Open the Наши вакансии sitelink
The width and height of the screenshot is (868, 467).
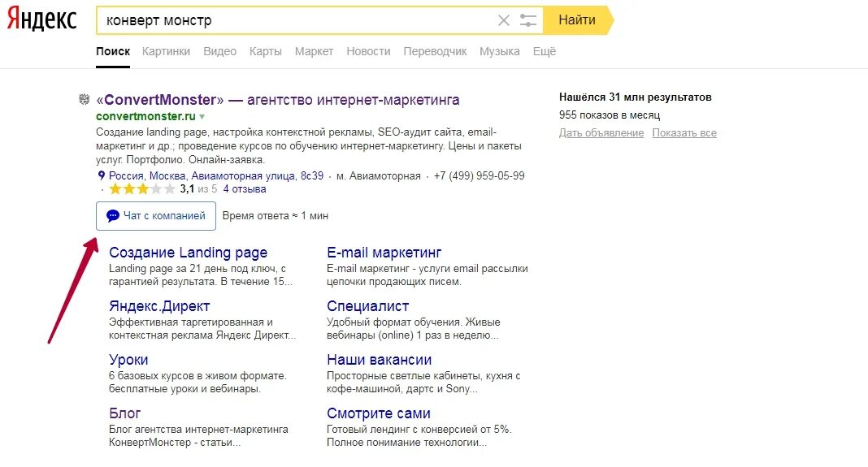pos(380,361)
